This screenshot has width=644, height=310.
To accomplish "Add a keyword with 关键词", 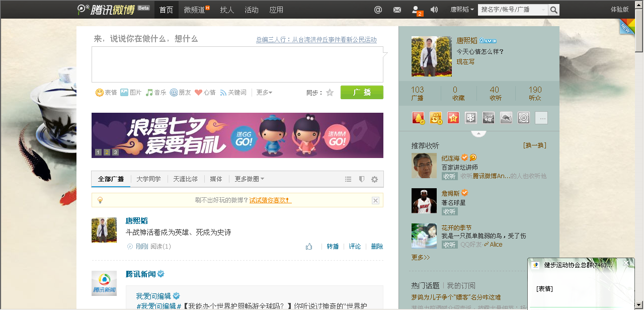I will coord(233,93).
